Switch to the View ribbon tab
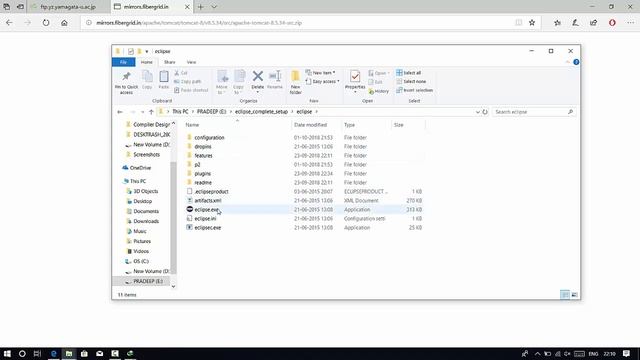Image resolution: width=640 pixels, height=360 pixels. pyautogui.click(x=191, y=62)
